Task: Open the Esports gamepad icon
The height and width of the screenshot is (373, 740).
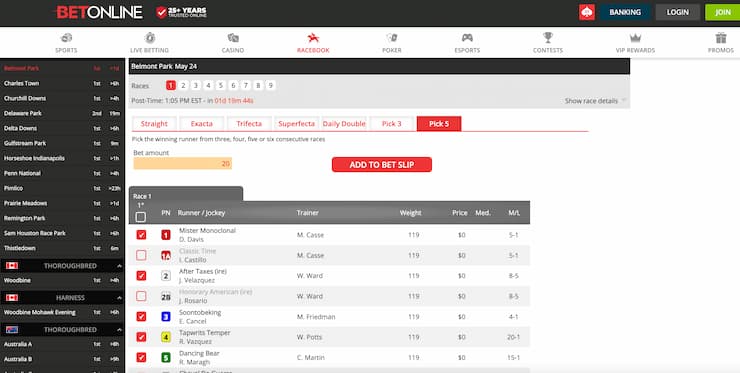Action: [467, 37]
